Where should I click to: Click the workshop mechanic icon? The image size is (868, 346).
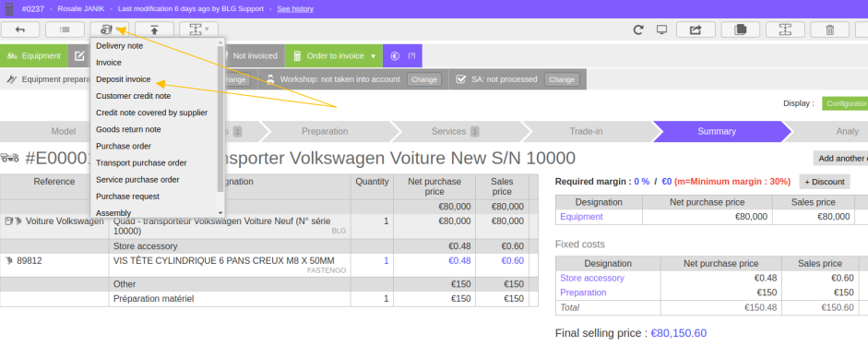[270, 79]
